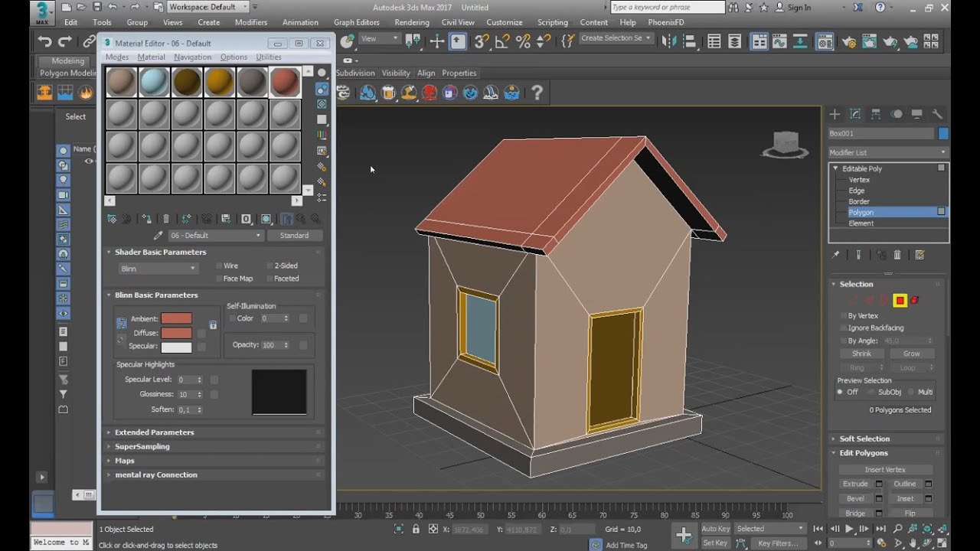This screenshot has height=551, width=980.
Task: Open the Rendering menu
Action: coord(412,22)
